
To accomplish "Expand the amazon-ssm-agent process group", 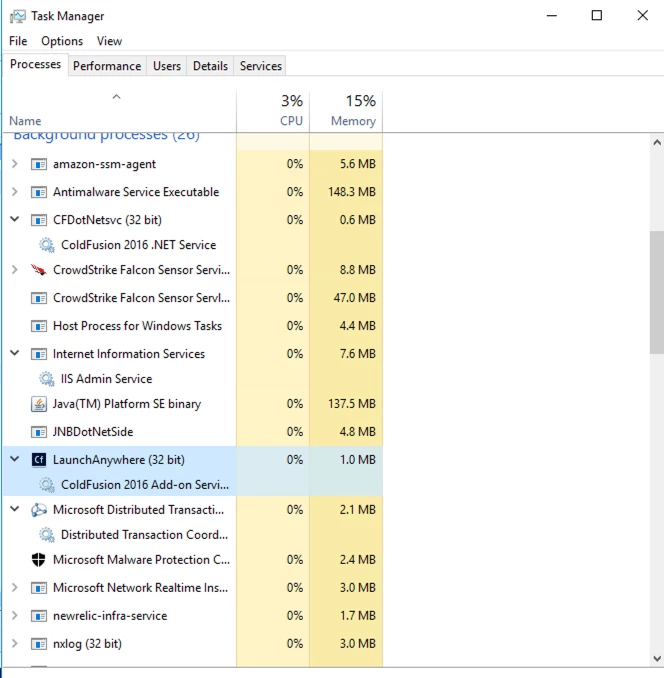I will pos(15,164).
